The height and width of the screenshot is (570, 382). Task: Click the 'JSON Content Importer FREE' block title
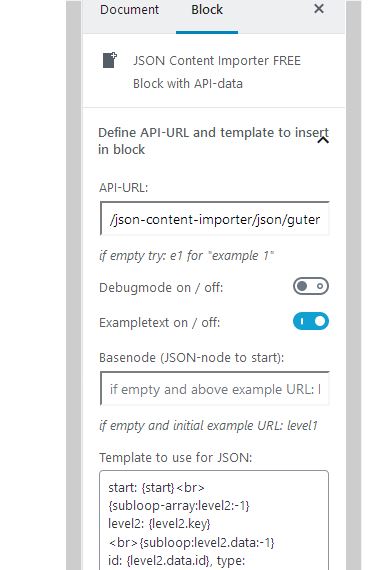[217, 61]
